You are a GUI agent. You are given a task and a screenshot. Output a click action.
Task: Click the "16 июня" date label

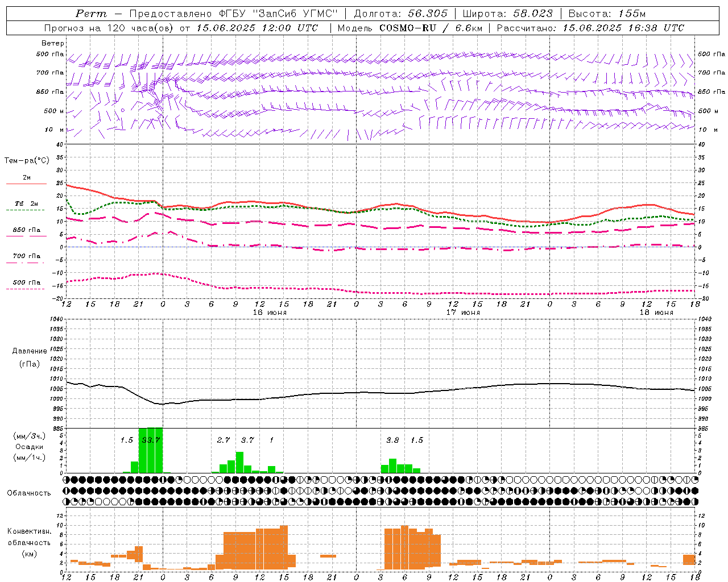tap(270, 313)
